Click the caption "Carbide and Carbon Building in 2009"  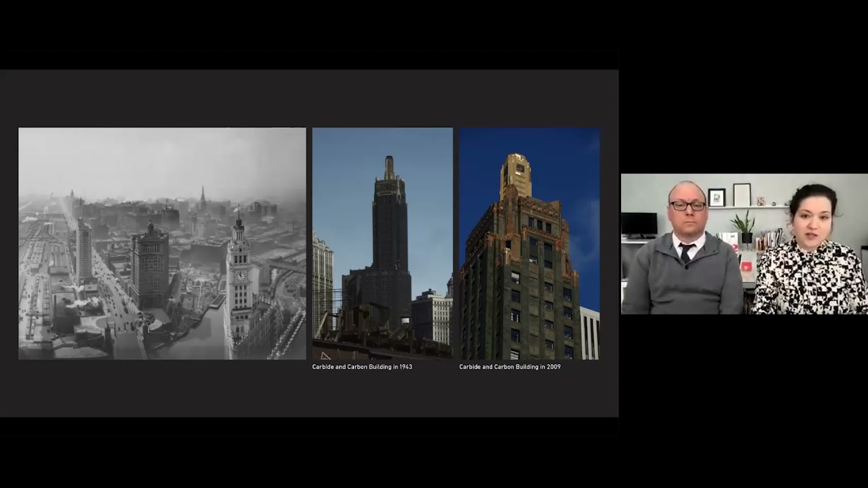point(510,367)
